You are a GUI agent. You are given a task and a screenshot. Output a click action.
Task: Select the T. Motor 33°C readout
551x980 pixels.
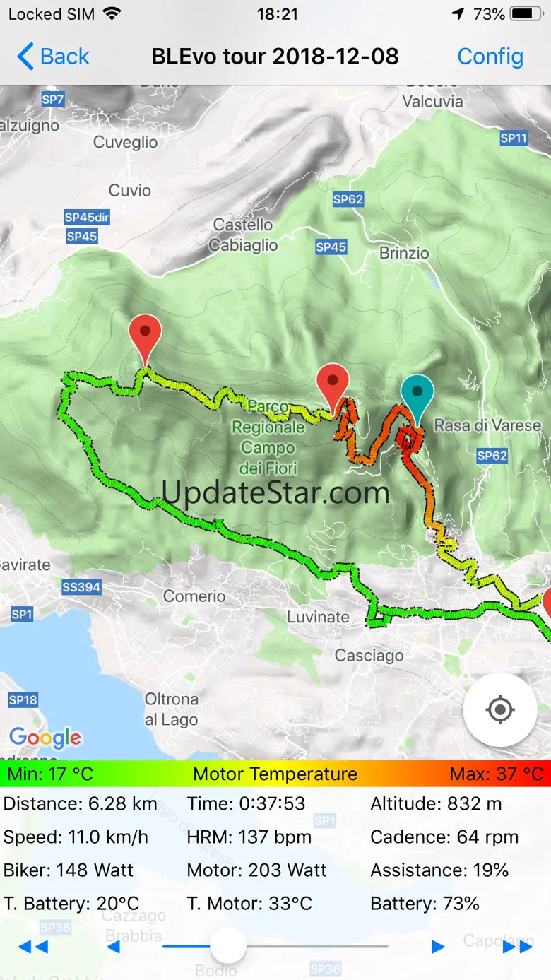249,903
